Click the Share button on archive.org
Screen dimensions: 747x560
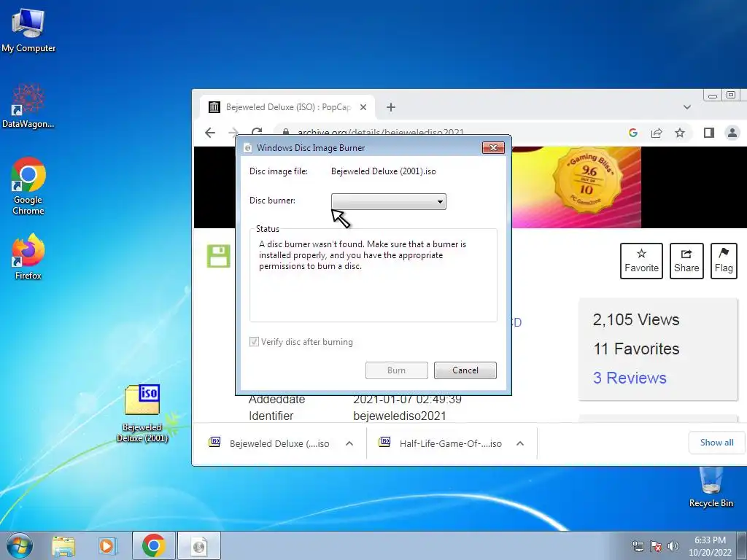click(686, 261)
